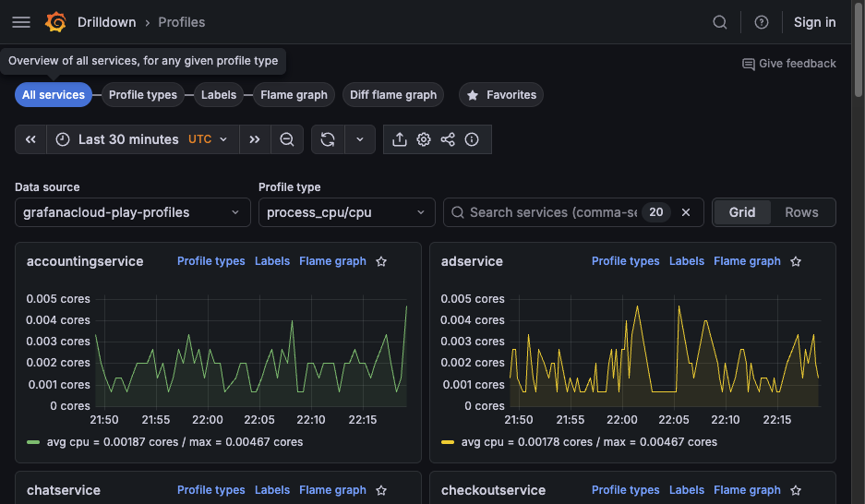The width and height of the screenshot is (865, 504).
Task: Favorite accountingservice with star icon
Action: click(x=381, y=261)
